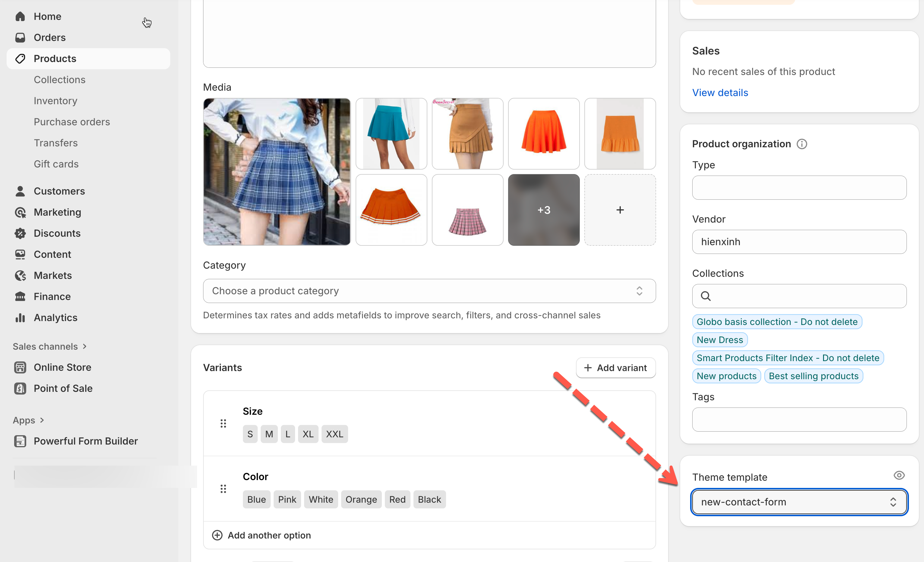The height and width of the screenshot is (562, 924).
Task: Open the Choose a product category dropdown
Action: [x=429, y=291]
